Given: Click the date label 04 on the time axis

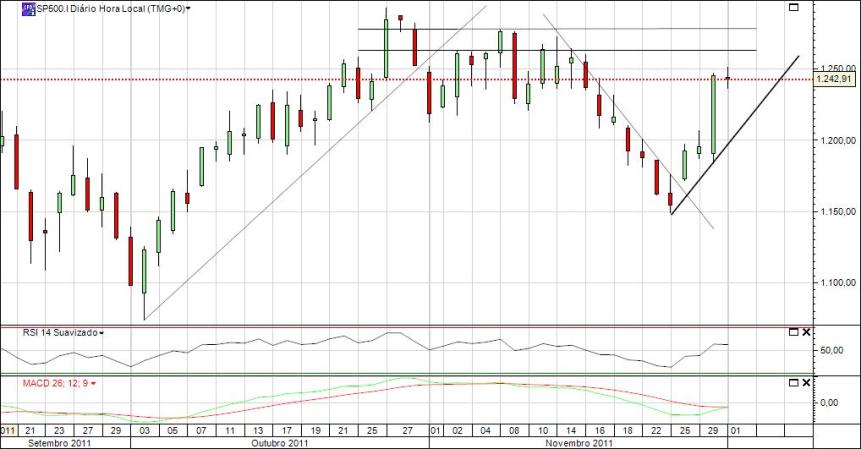Looking at the screenshot, I should click(485, 431).
